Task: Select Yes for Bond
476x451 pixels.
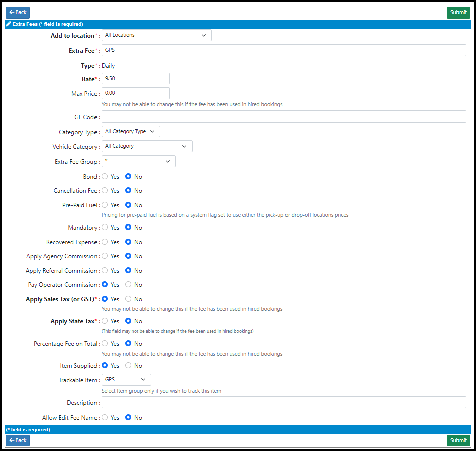Action: pyautogui.click(x=105, y=177)
